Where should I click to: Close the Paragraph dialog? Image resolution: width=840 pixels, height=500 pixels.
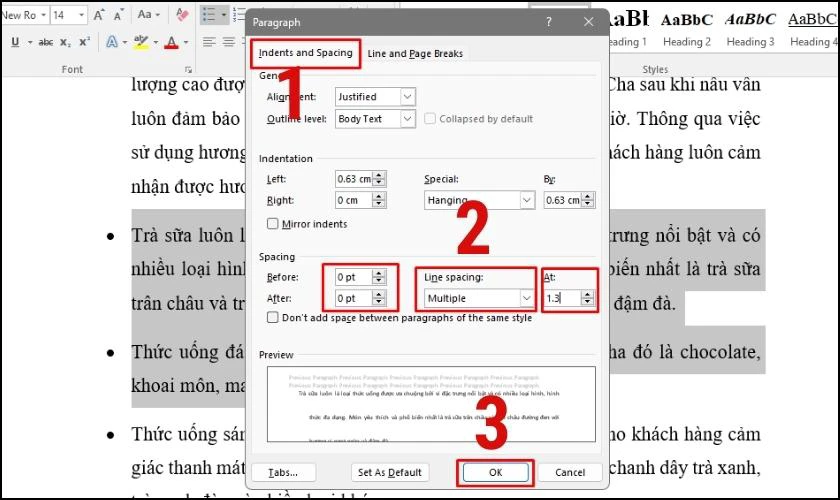(x=588, y=22)
